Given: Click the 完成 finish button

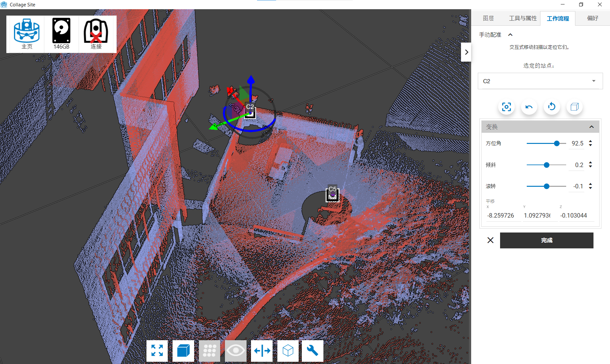Looking at the screenshot, I should pyautogui.click(x=546, y=240).
